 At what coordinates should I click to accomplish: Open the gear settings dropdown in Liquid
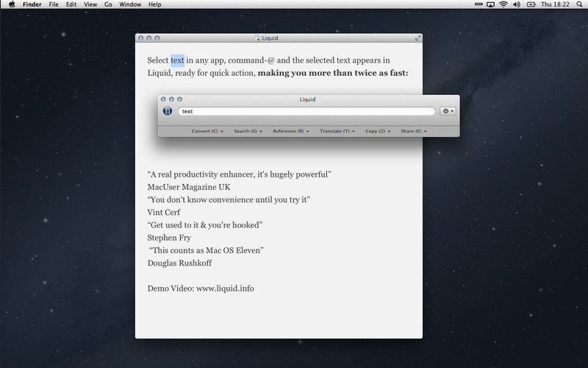[448, 111]
